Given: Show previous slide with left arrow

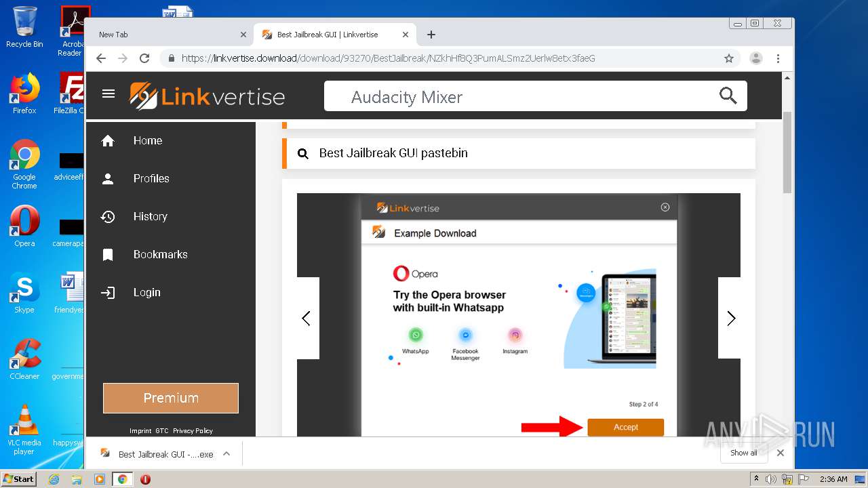Looking at the screenshot, I should tap(307, 318).
